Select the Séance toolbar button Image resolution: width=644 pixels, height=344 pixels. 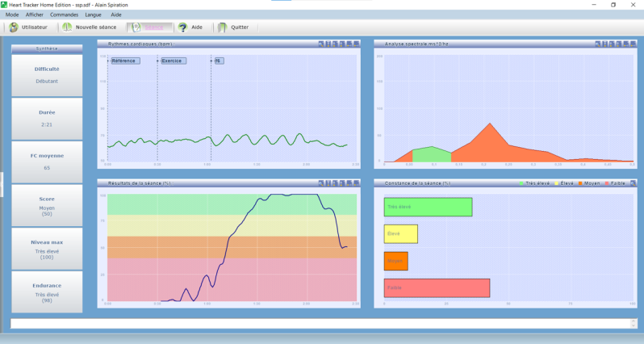[149, 27]
